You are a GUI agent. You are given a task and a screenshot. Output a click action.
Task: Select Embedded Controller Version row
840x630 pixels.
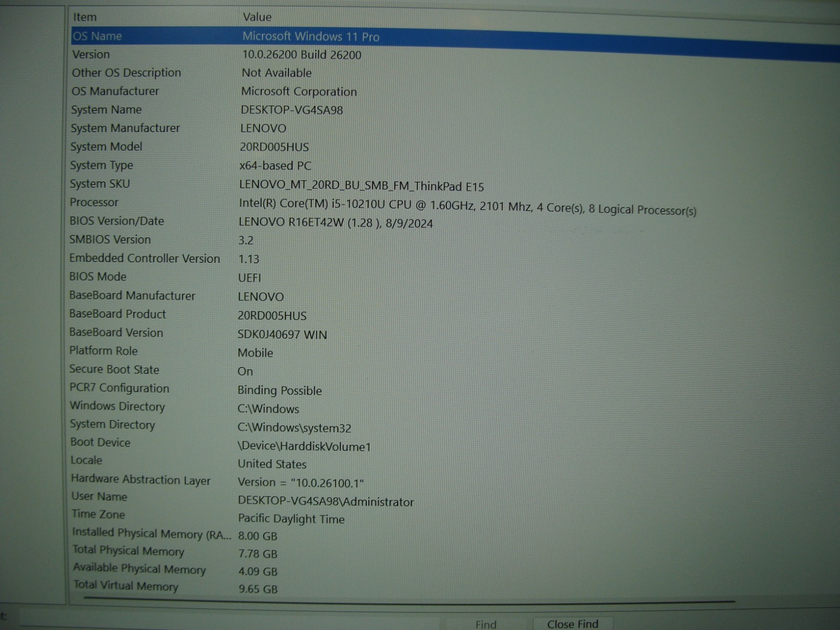coord(145,258)
